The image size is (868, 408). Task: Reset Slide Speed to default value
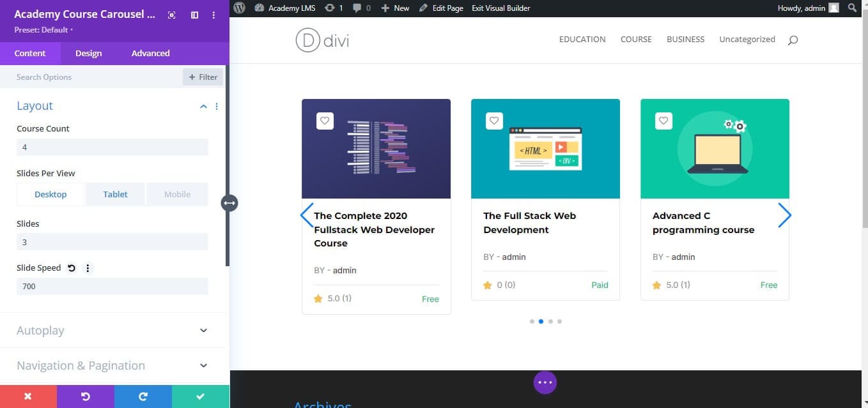(x=71, y=268)
